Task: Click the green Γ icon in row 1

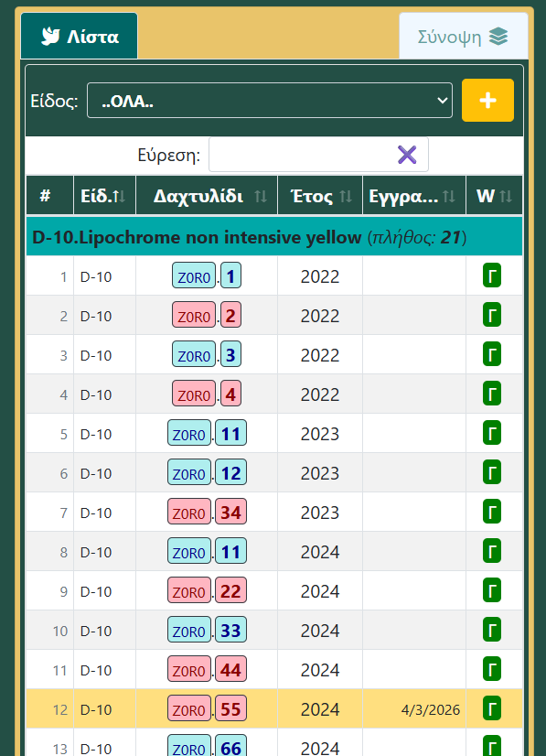Action: click(x=492, y=275)
